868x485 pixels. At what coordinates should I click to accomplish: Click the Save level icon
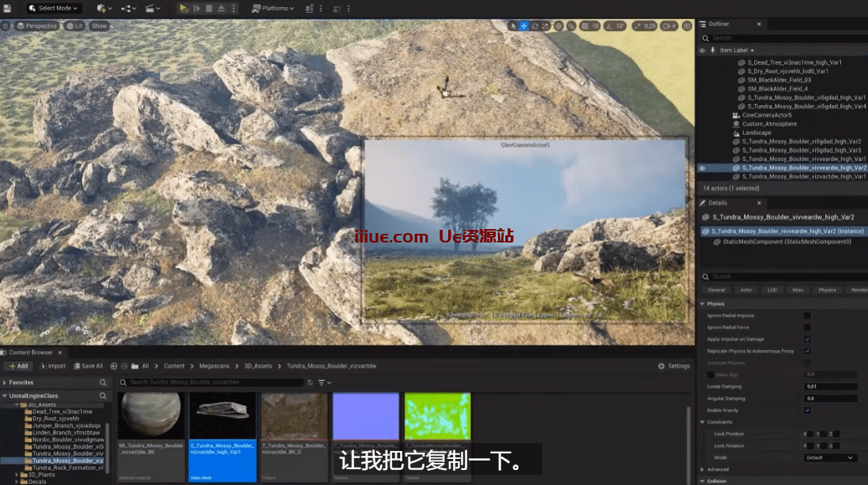[x=7, y=8]
